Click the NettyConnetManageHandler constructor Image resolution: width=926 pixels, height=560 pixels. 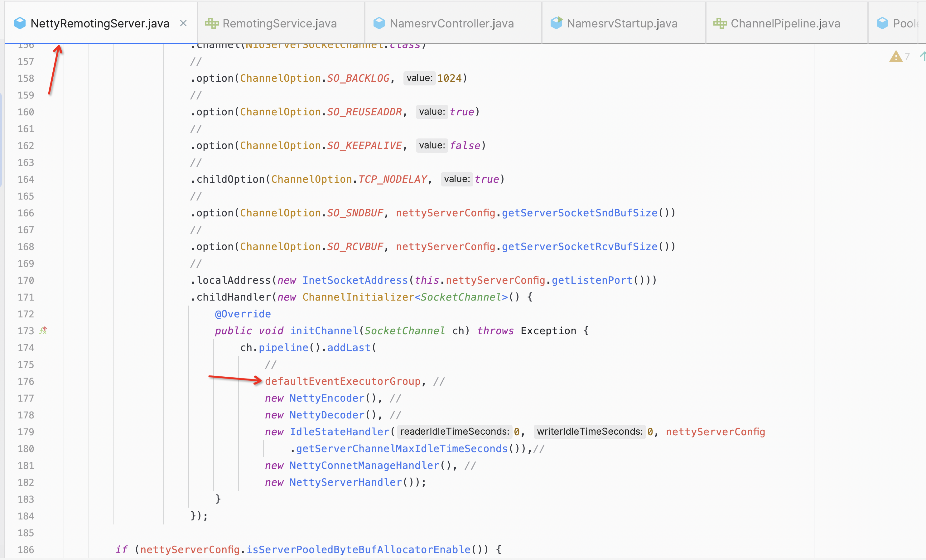click(364, 466)
